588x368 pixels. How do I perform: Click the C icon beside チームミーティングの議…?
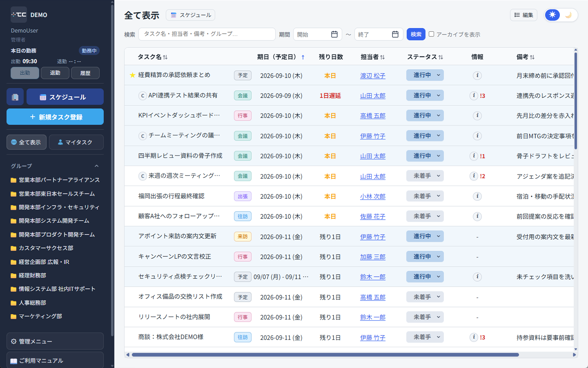[x=143, y=136]
